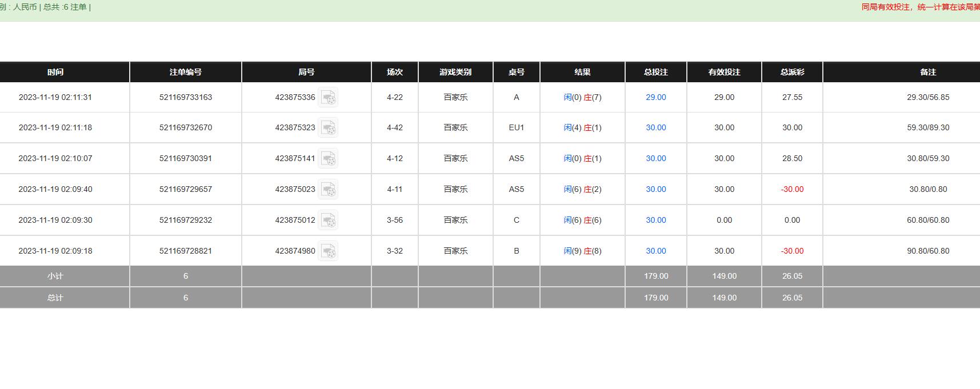
Task: Click payout value 27.55
Action: click(x=792, y=97)
